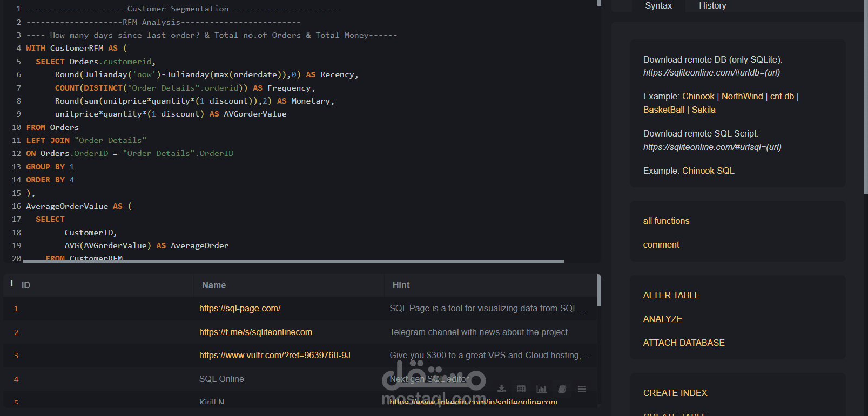This screenshot has width=868, height=416.
Task: Open the Chinook example database link
Action: [x=698, y=96]
